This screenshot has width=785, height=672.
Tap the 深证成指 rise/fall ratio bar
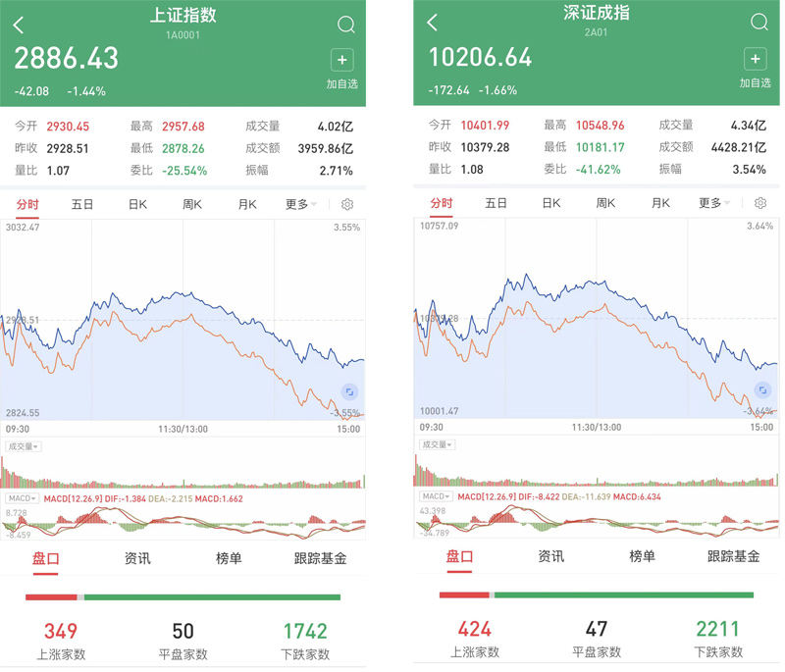click(597, 594)
